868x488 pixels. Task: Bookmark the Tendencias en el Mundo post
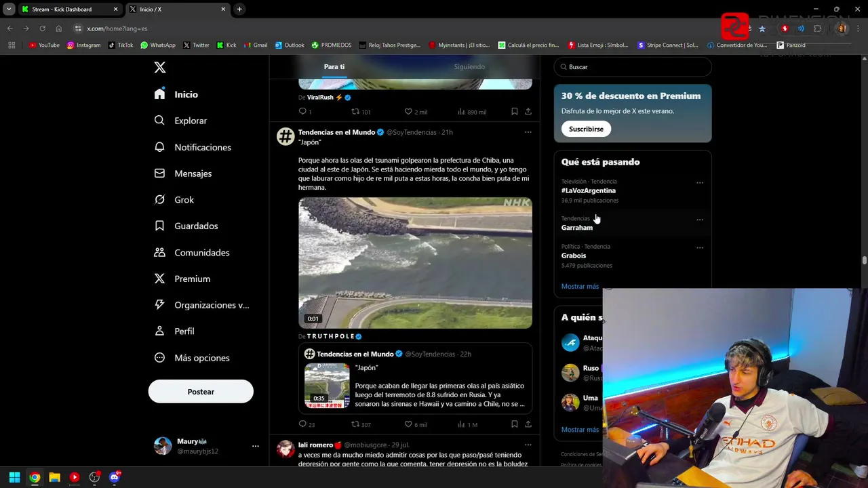pyautogui.click(x=515, y=424)
